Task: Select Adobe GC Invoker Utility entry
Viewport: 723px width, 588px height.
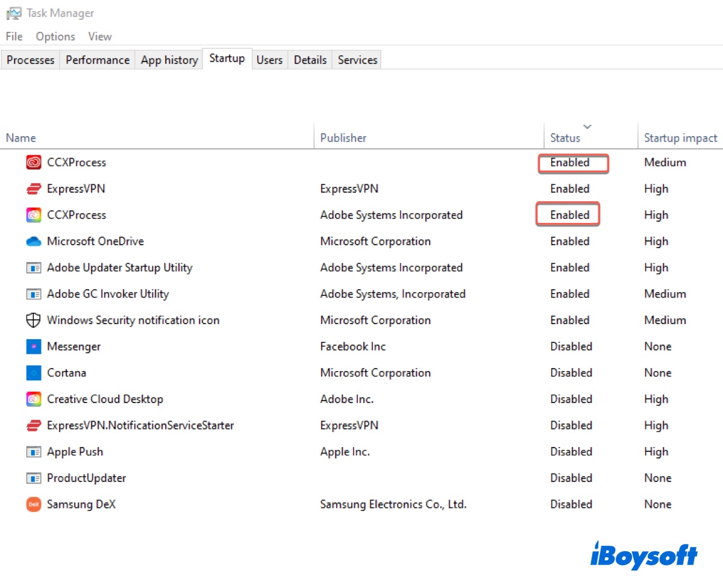Action: click(x=108, y=294)
